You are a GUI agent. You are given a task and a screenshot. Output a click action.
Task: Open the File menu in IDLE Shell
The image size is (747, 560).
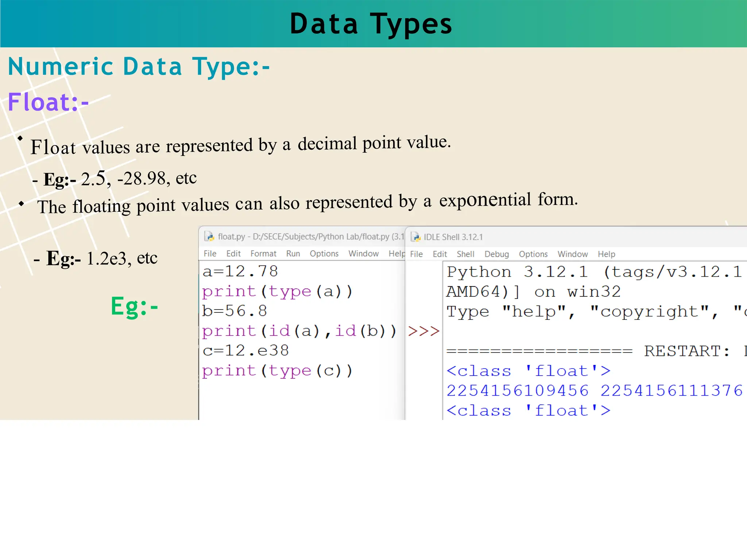[416, 254]
